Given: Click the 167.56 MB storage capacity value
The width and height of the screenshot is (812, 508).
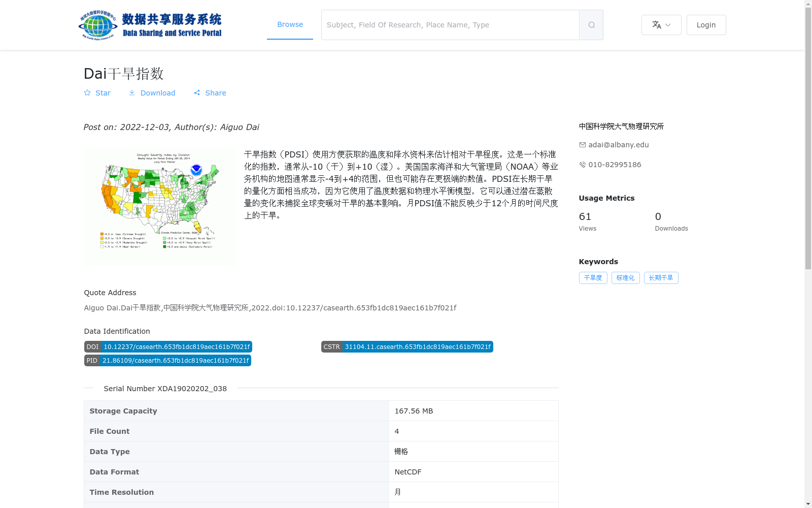Looking at the screenshot, I should [x=414, y=411].
